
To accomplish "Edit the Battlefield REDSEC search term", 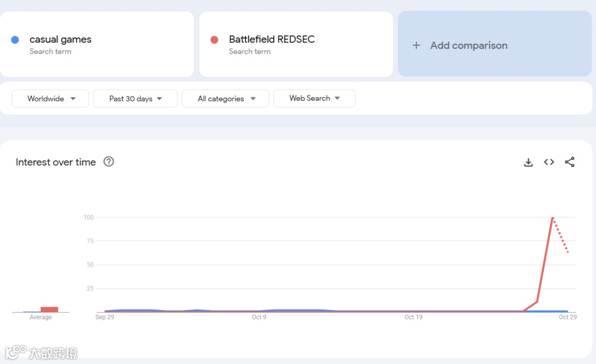I will (272, 39).
